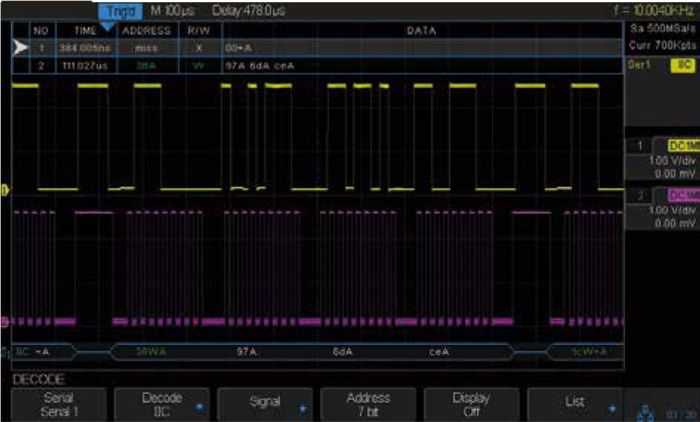Click the DATA column header
The width and height of the screenshot is (700, 422).
point(421,31)
